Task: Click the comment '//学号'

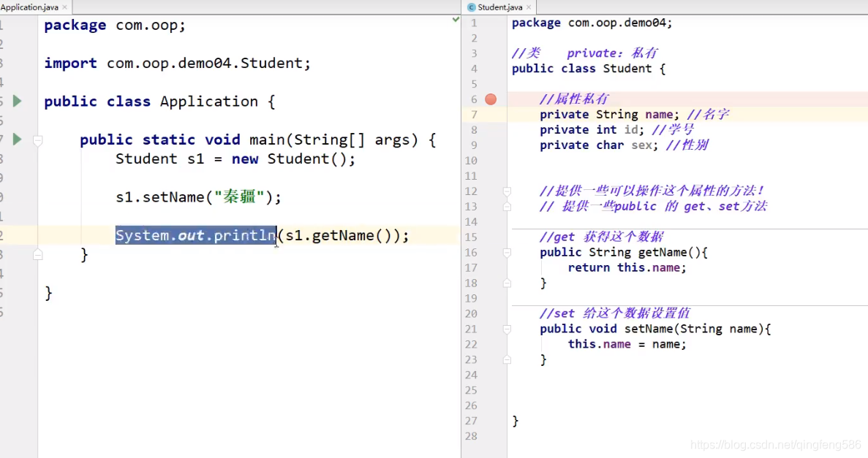Action: pyautogui.click(x=673, y=130)
